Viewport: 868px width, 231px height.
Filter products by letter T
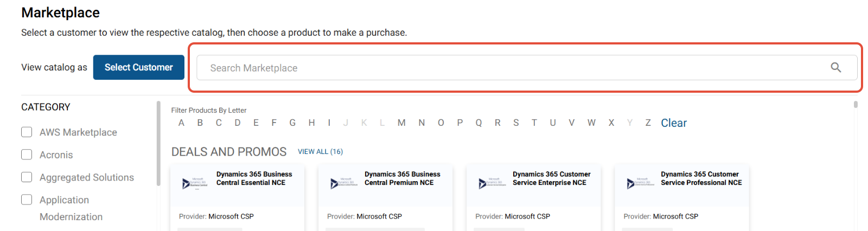tap(534, 123)
